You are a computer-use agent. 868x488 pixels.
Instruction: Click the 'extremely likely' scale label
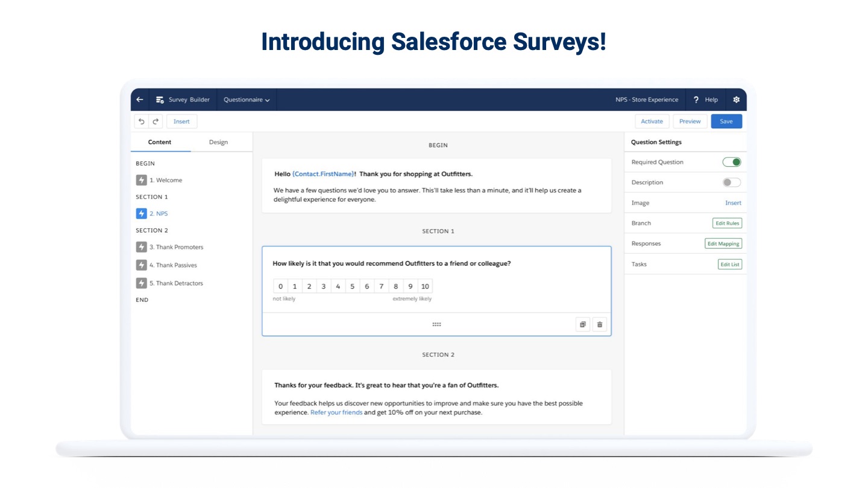click(412, 299)
